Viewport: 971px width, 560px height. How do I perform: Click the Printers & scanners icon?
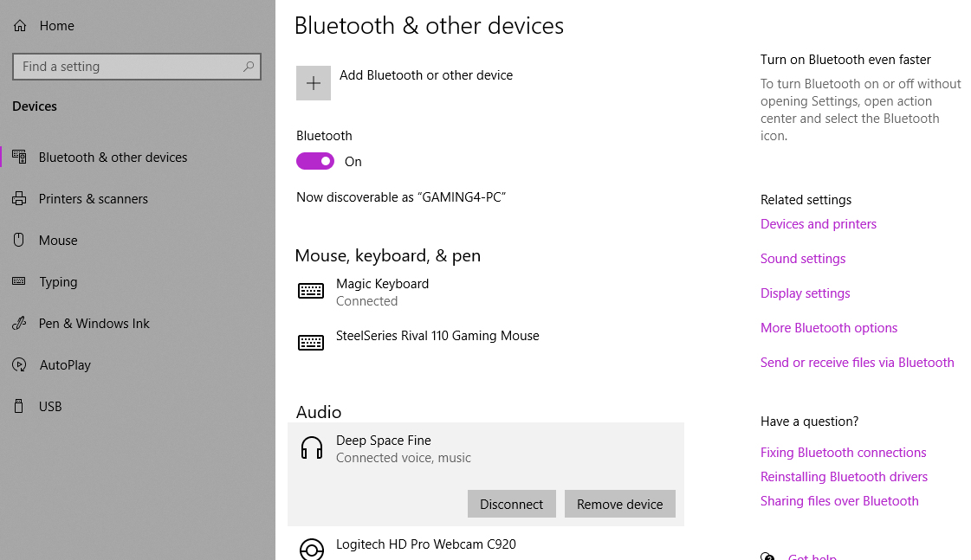coord(19,199)
